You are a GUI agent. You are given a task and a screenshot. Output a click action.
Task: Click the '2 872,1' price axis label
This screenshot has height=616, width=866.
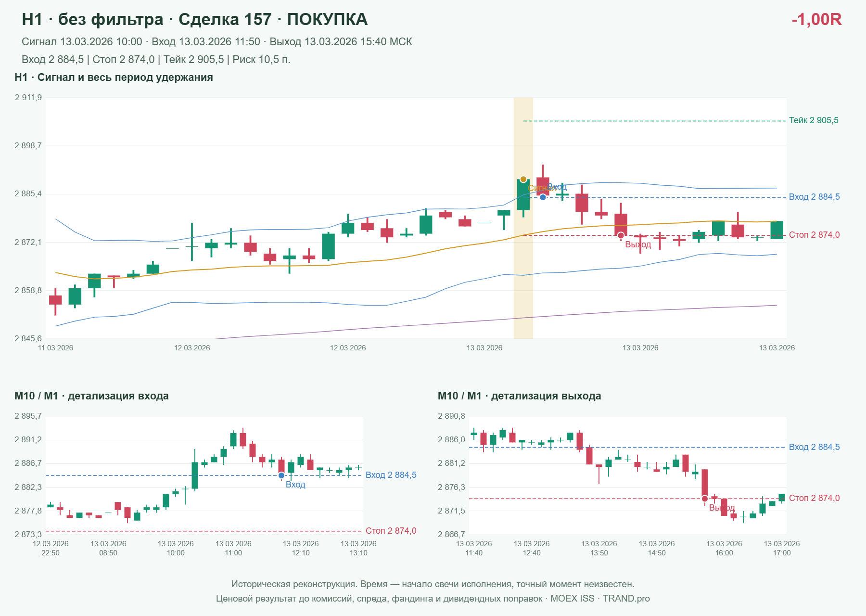pyautogui.click(x=28, y=242)
